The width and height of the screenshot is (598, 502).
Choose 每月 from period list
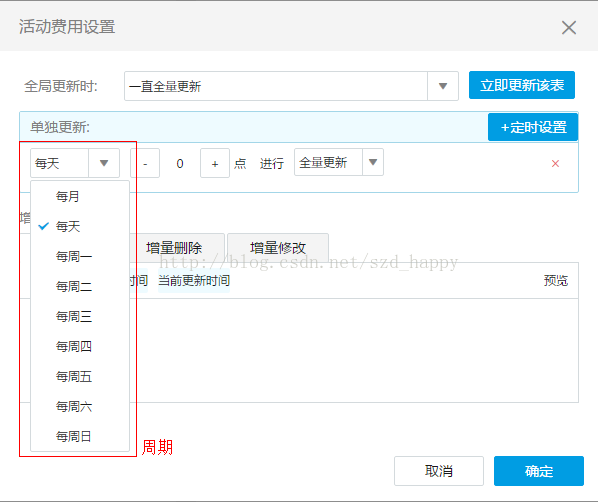[x=80, y=196]
